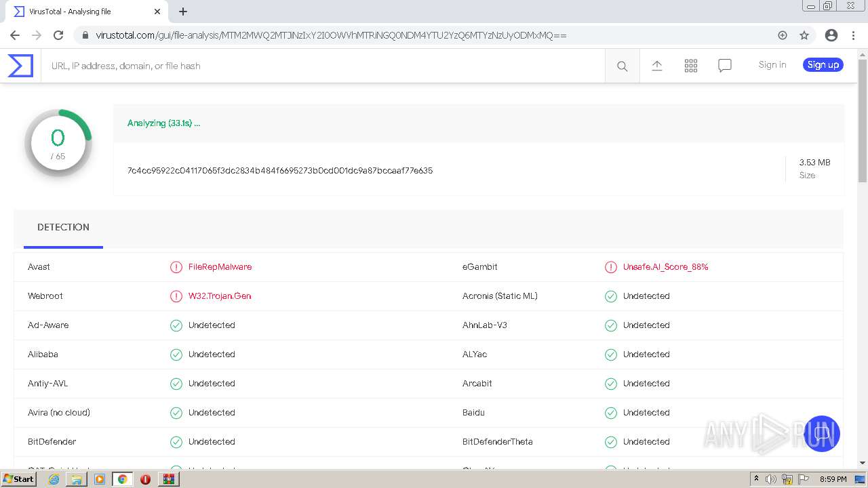This screenshot has height=488, width=868.
Task: Open media player taskbar icon
Action: pyautogui.click(x=100, y=479)
